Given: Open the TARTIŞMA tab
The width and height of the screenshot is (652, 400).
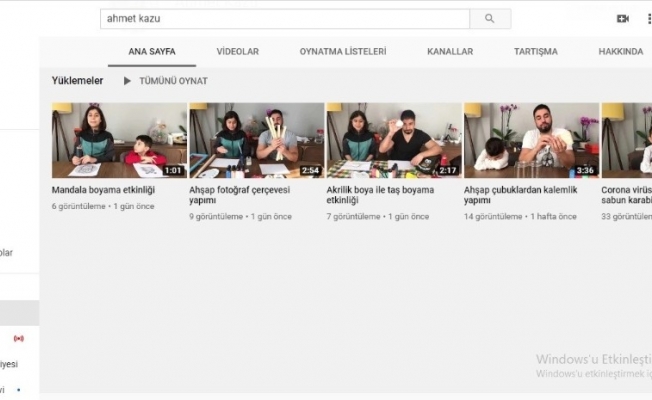Looking at the screenshot, I should pos(536,52).
